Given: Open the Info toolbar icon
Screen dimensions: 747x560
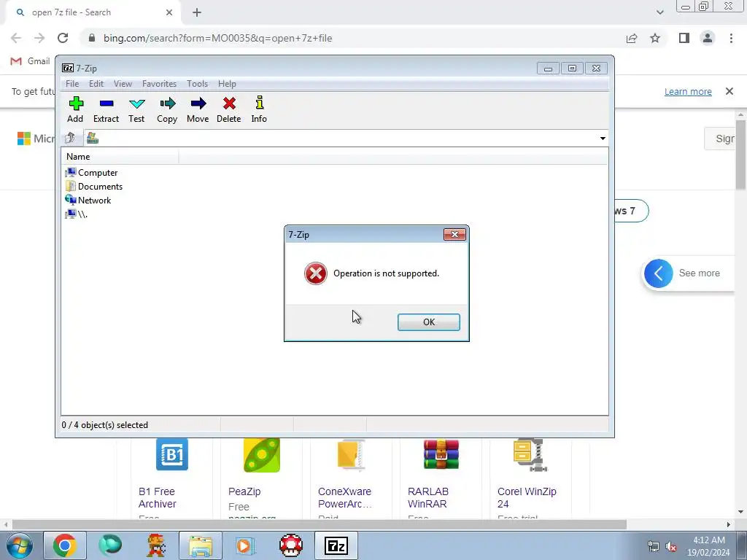Looking at the screenshot, I should tap(259, 110).
